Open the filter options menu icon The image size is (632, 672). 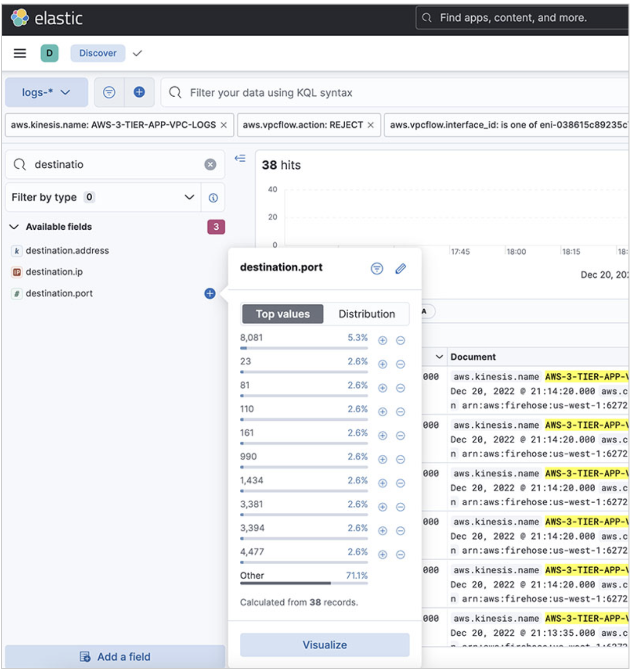pos(109,92)
